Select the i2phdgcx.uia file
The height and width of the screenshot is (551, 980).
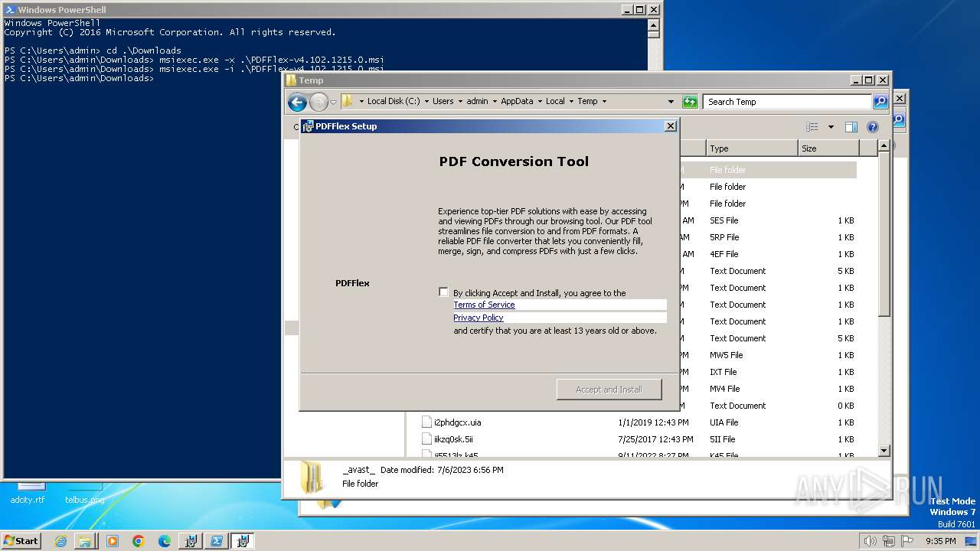(457, 422)
